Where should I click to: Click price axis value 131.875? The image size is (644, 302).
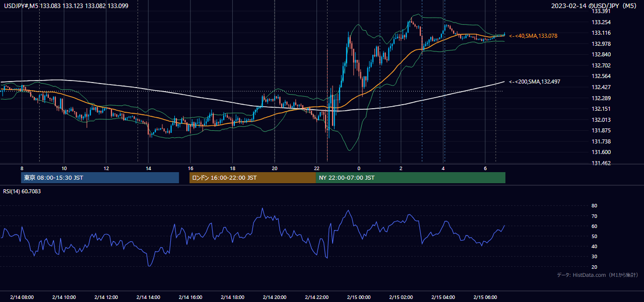point(601,131)
